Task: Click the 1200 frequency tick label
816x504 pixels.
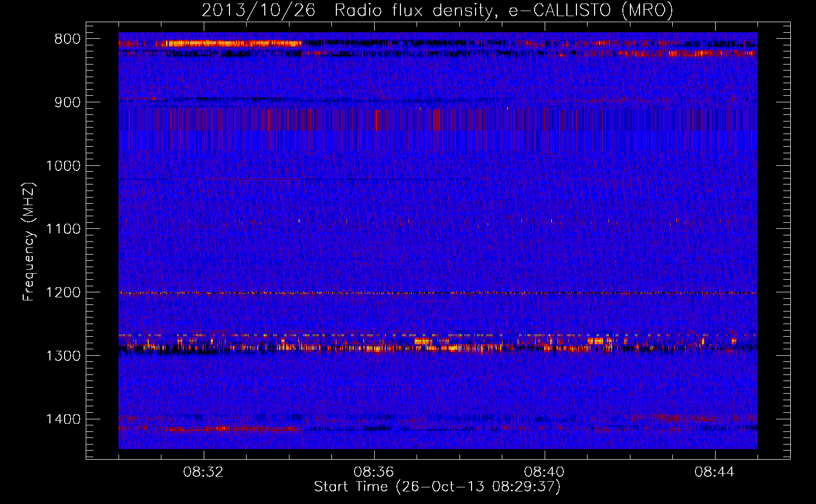Action: 63,293
